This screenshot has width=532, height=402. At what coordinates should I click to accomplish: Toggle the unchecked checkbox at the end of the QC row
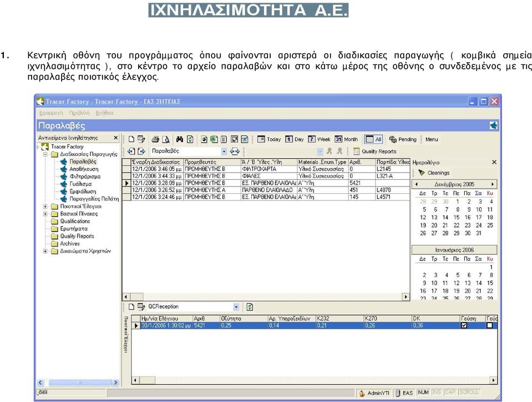pos(490,325)
